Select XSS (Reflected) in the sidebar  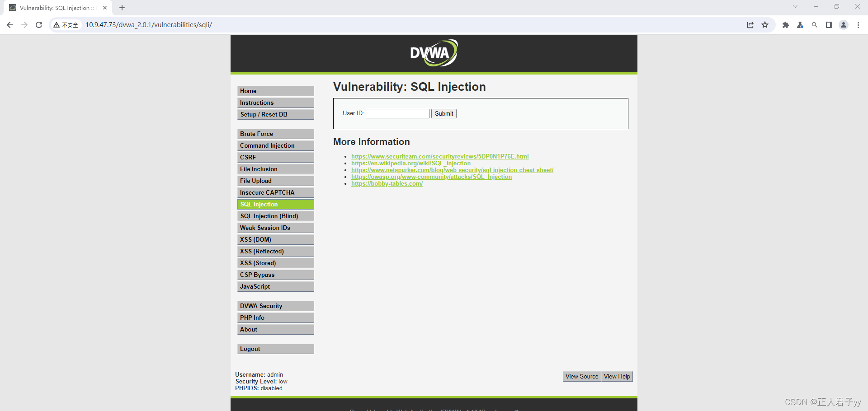coord(276,251)
